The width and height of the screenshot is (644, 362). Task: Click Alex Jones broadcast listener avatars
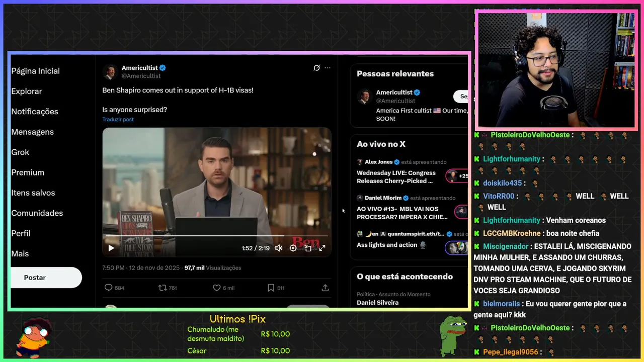click(457, 176)
